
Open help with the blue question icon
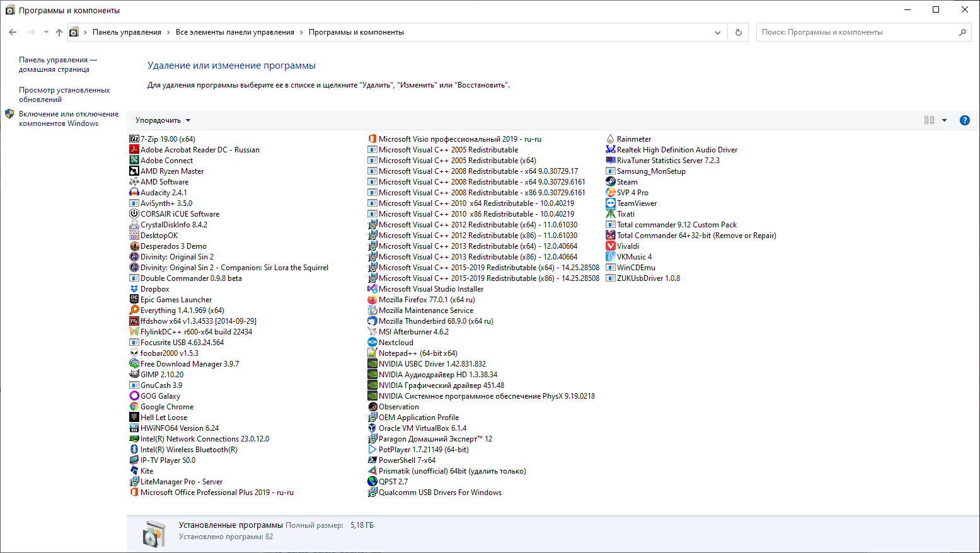[x=964, y=120]
